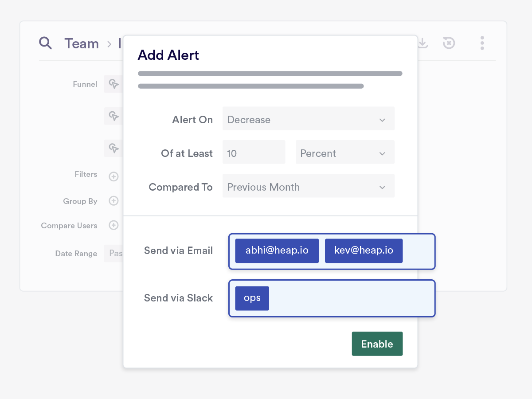
Task: Select an event for the first Funnel step
Action: (113, 84)
